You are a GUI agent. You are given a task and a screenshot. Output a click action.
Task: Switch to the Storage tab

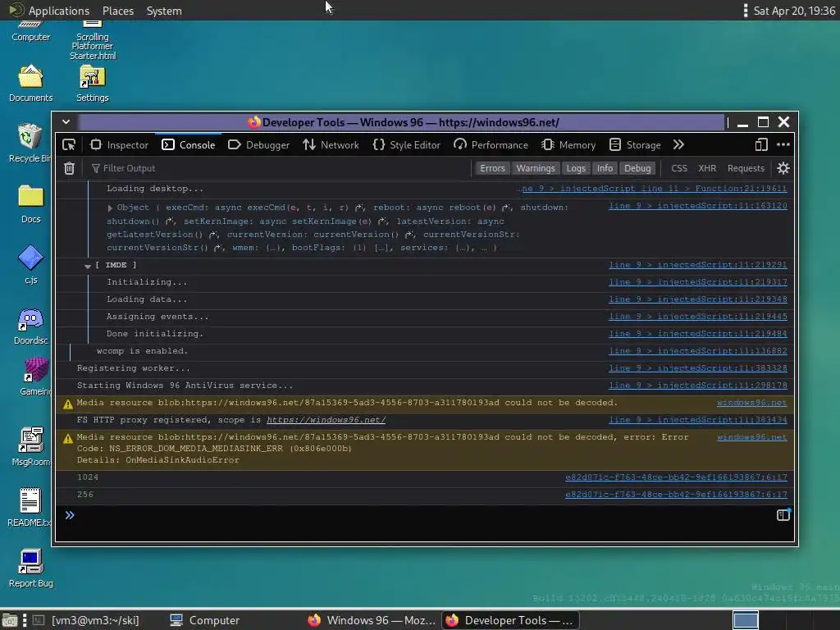pos(636,144)
